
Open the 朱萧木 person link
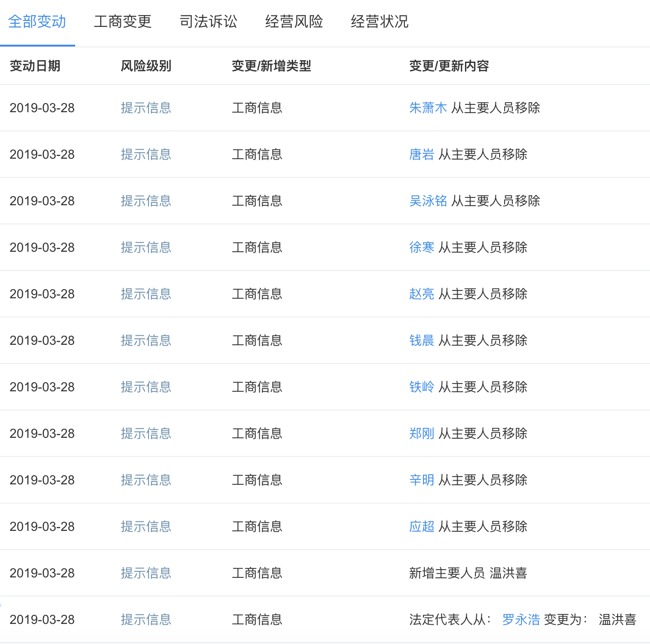[428, 108]
